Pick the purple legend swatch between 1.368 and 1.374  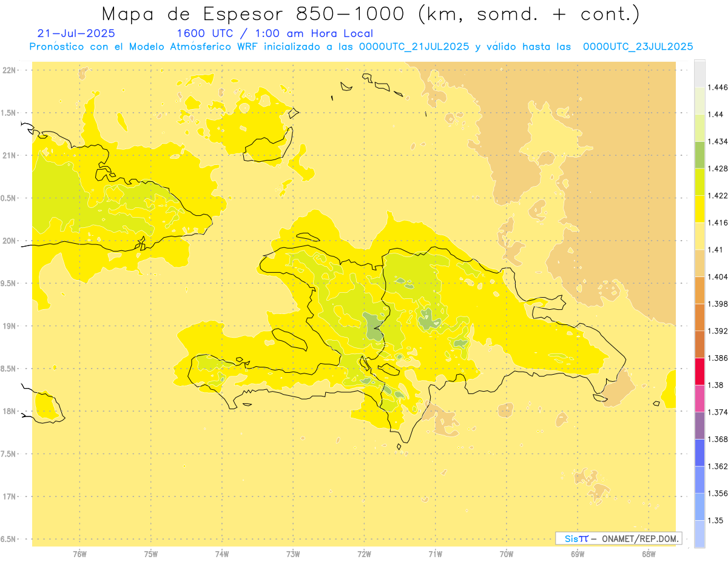pyautogui.click(x=699, y=426)
